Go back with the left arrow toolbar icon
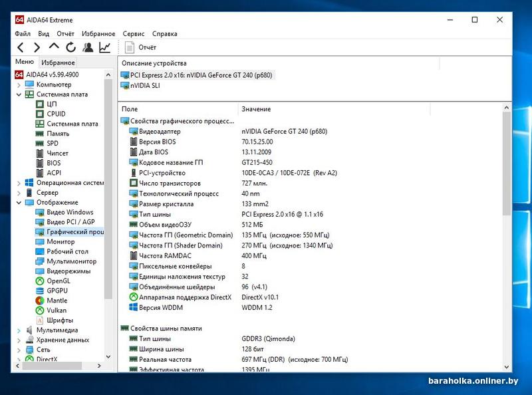This screenshot has width=532, height=395. pyautogui.click(x=21, y=47)
